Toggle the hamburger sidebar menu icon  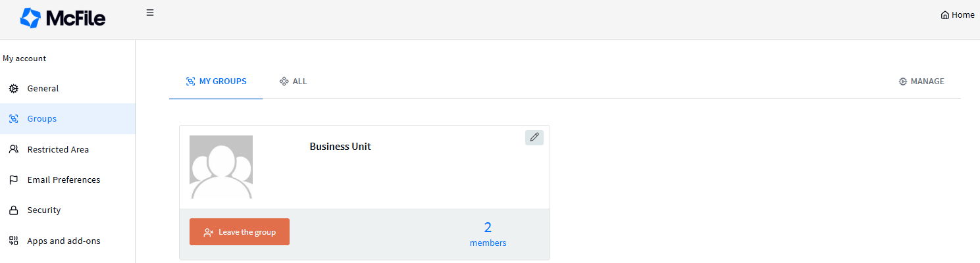pos(150,12)
